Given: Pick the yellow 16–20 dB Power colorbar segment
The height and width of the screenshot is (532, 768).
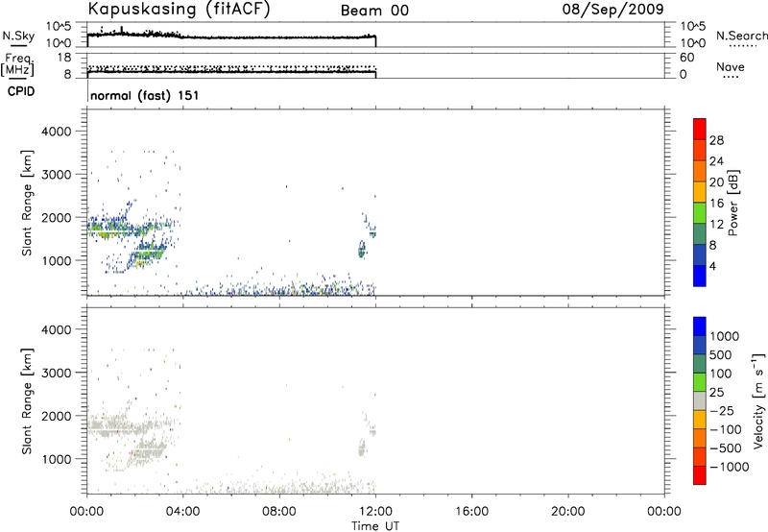Looking at the screenshot, I should point(700,191).
